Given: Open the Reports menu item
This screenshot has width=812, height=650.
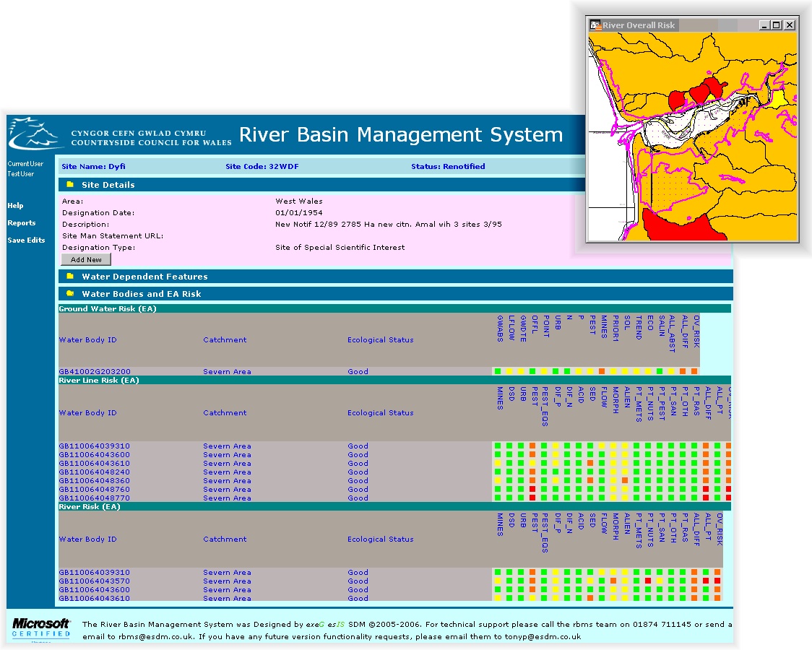Looking at the screenshot, I should click(x=21, y=222).
